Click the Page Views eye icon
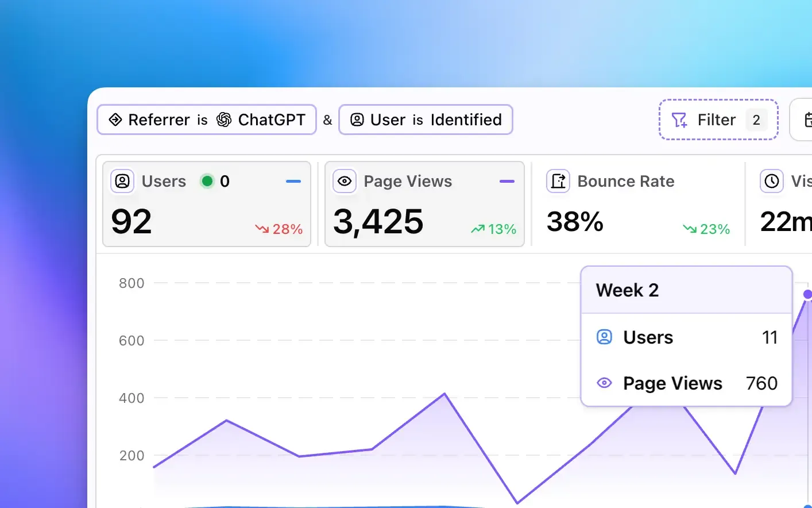Viewport: 812px width, 508px height. pyautogui.click(x=345, y=182)
